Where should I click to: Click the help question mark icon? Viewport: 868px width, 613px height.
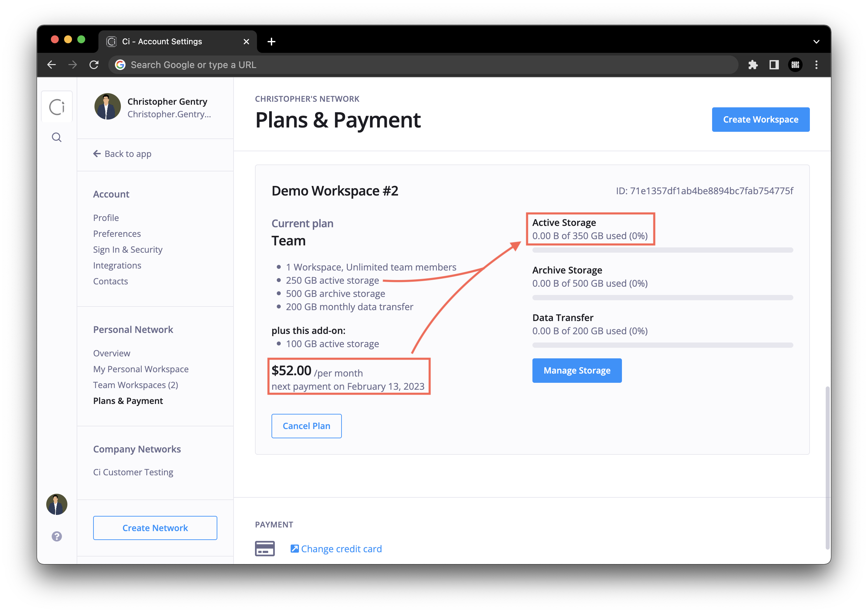tap(56, 536)
